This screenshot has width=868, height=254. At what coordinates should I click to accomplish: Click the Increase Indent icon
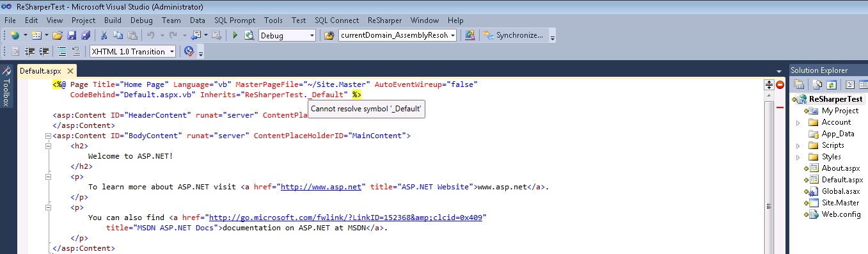point(44,51)
